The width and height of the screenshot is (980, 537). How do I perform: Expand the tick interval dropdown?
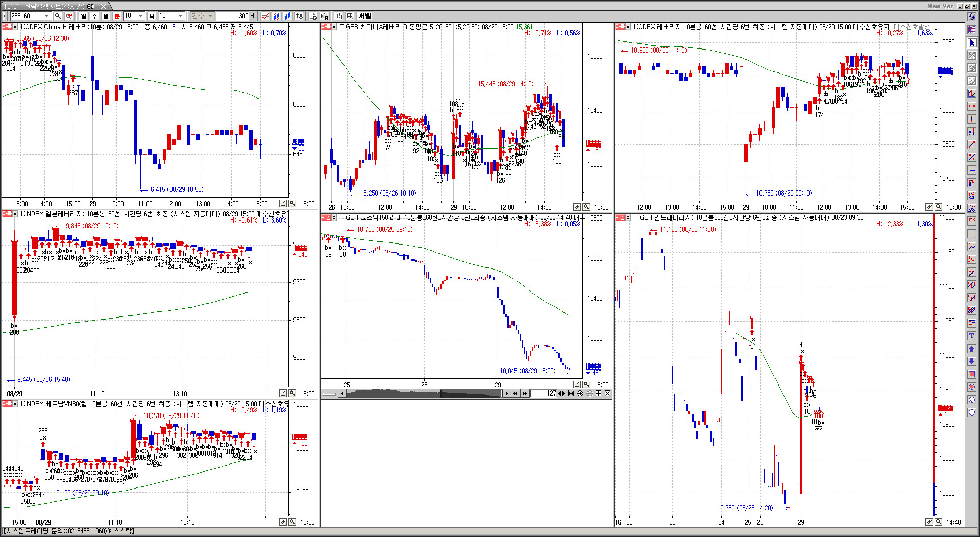click(x=180, y=16)
